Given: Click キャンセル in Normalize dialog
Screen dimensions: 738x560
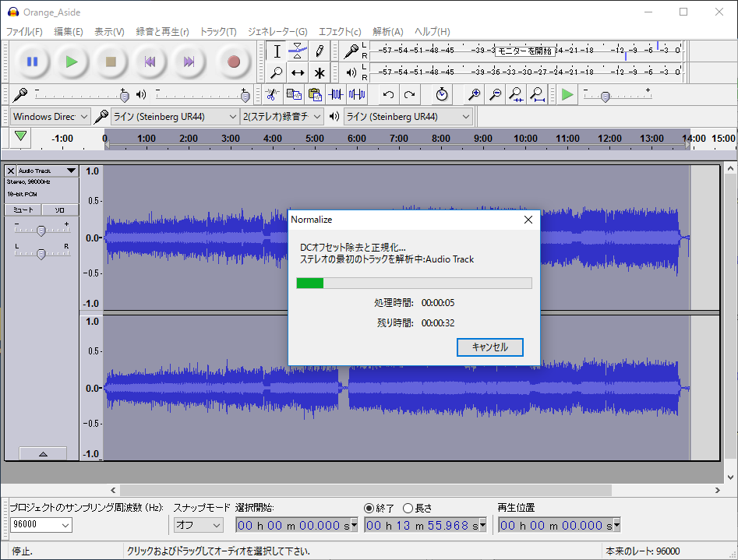Looking at the screenshot, I should tap(490, 347).
